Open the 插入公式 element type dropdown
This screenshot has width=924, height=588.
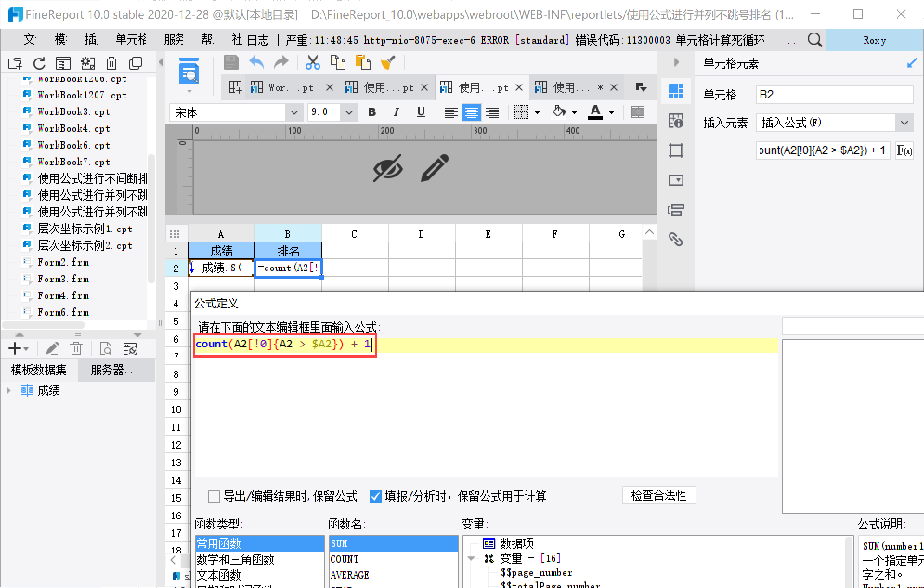pyautogui.click(x=834, y=123)
